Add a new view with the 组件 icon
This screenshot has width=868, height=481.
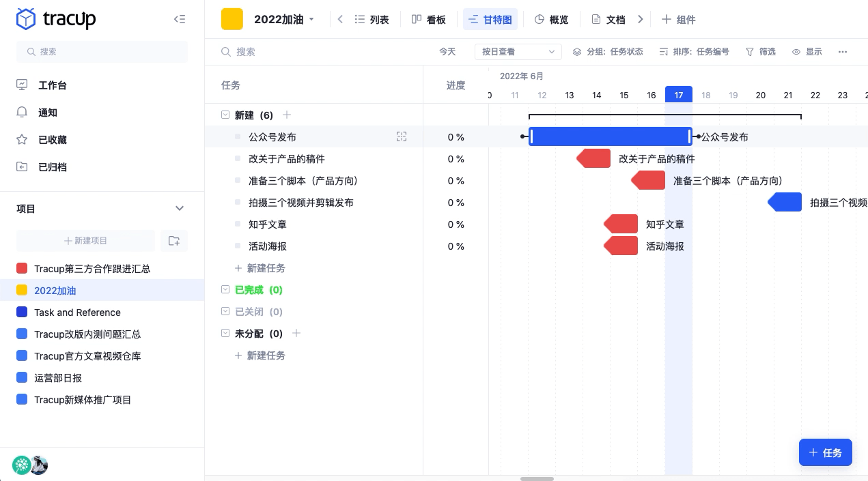(679, 19)
